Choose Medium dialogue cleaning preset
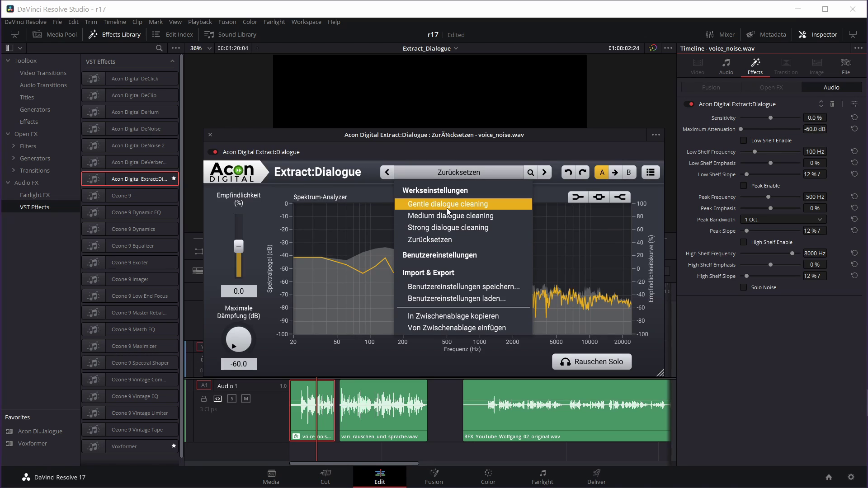Viewport: 868px width, 488px height. (463, 216)
